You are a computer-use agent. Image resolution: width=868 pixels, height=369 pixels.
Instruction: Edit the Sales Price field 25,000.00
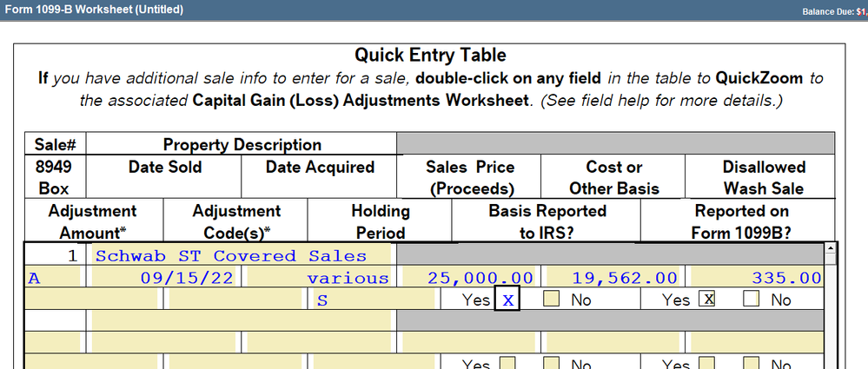(469, 278)
